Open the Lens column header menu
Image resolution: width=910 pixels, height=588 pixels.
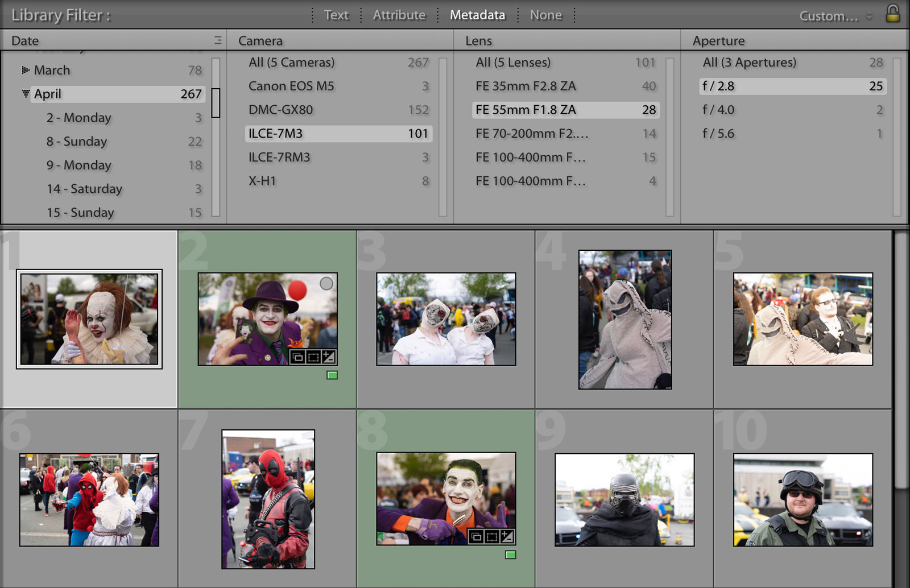click(478, 41)
